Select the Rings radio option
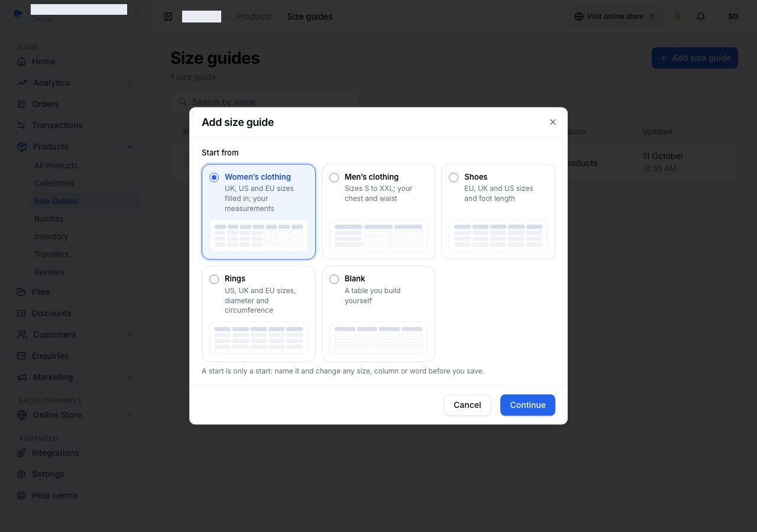Screen dimensions: 757x532 click(x=214, y=279)
